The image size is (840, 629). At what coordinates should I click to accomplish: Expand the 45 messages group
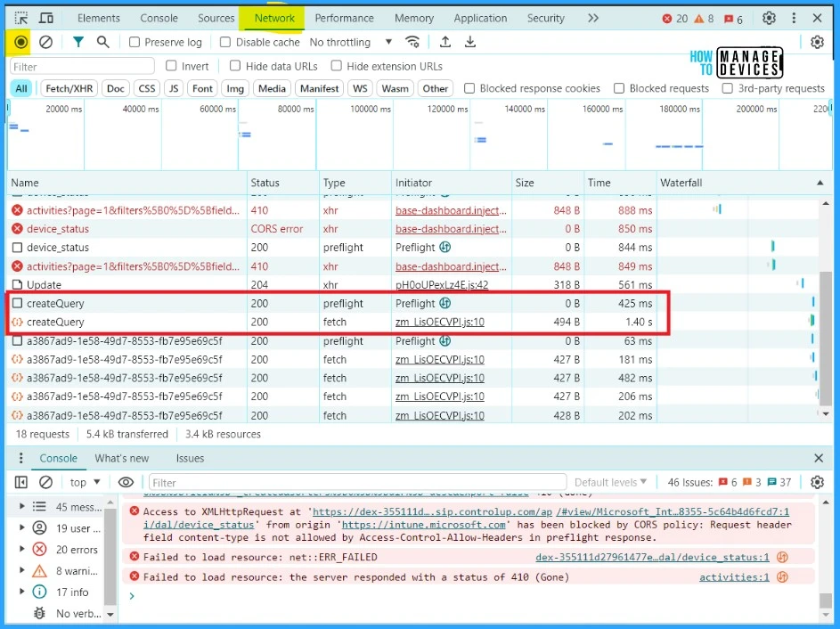coord(22,506)
